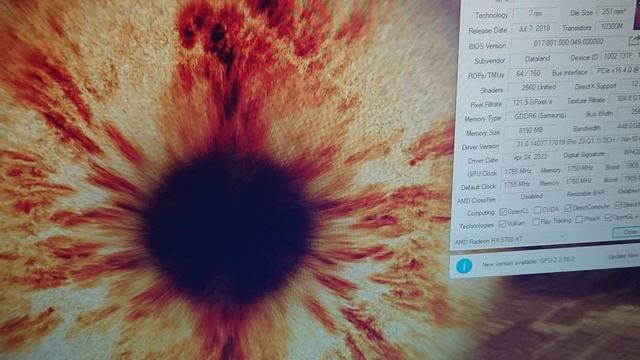Click the 'Technologies' label

tap(476, 226)
